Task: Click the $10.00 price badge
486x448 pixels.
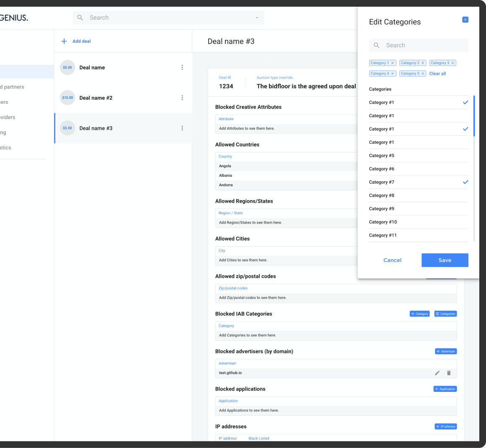Action: click(x=67, y=98)
